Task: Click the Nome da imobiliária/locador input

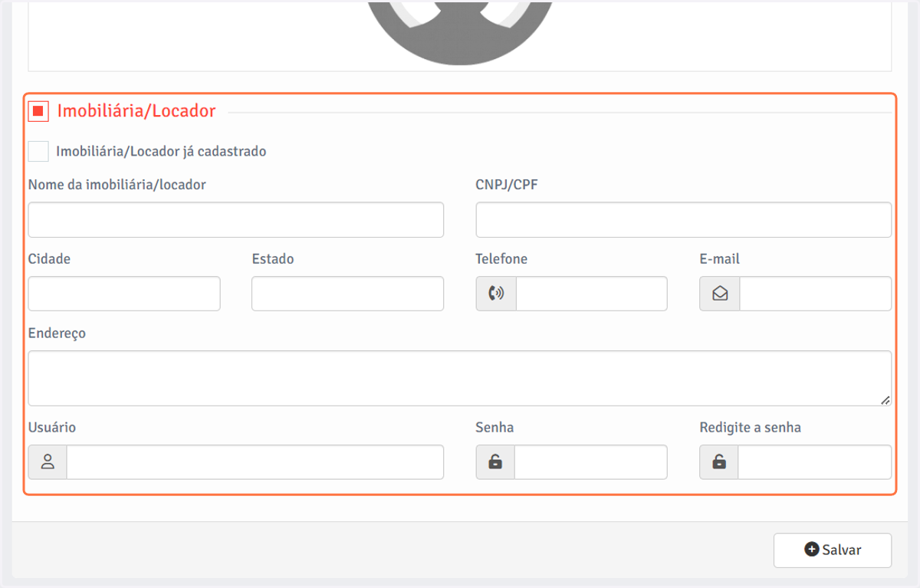Action: click(x=236, y=220)
